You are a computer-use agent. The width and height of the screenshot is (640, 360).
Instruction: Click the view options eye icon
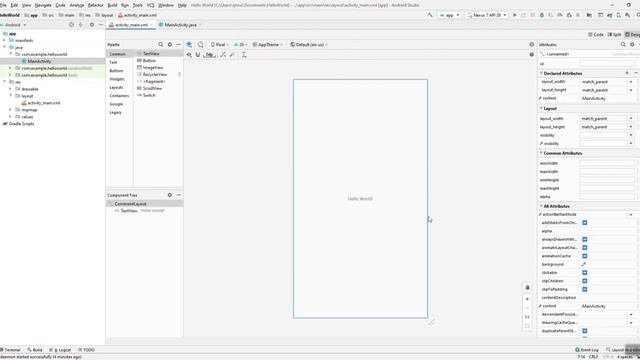click(x=189, y=55)
